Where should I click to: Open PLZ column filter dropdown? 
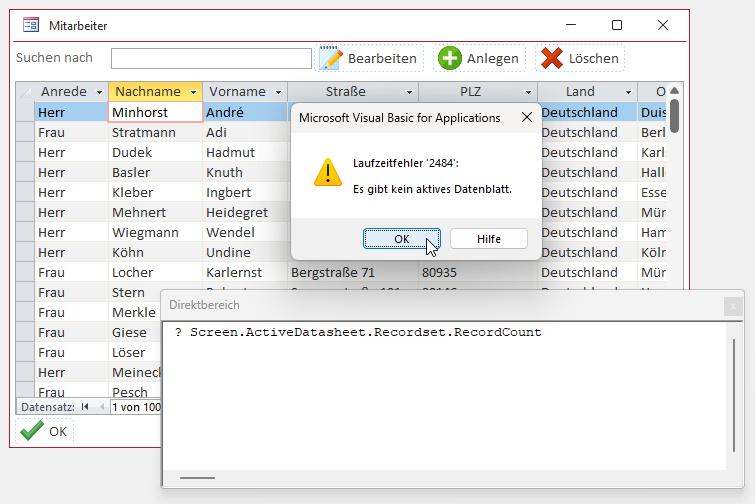[x=528, y=92]
